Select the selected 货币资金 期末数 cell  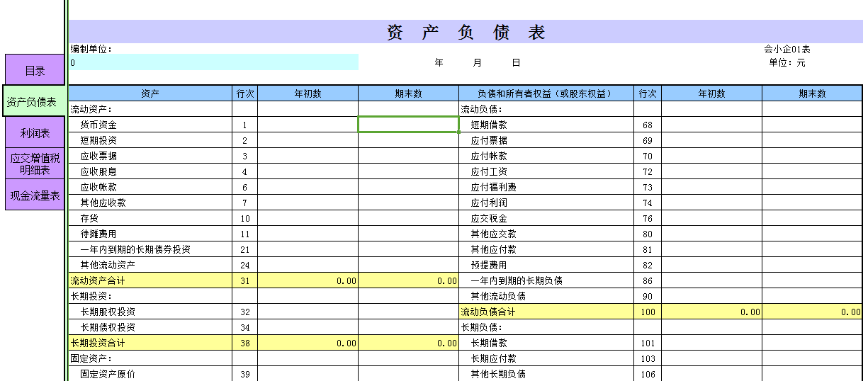click(x=408, y=125)
